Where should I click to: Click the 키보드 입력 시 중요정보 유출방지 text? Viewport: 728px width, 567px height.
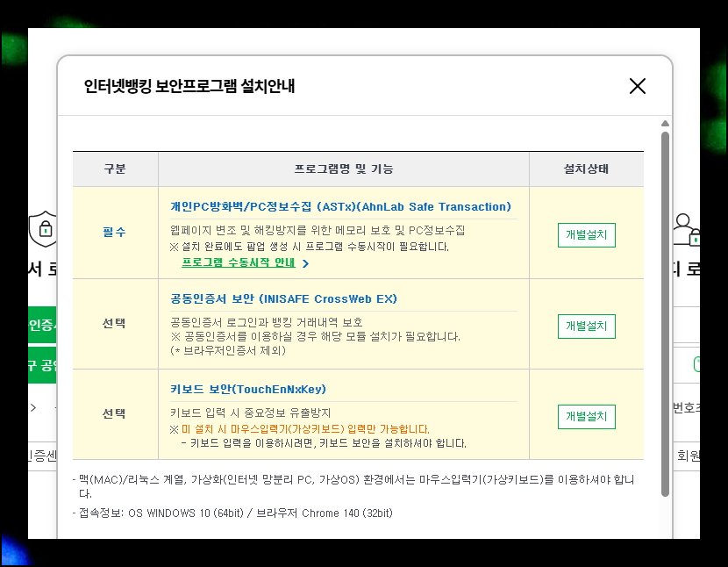(250, 413)
